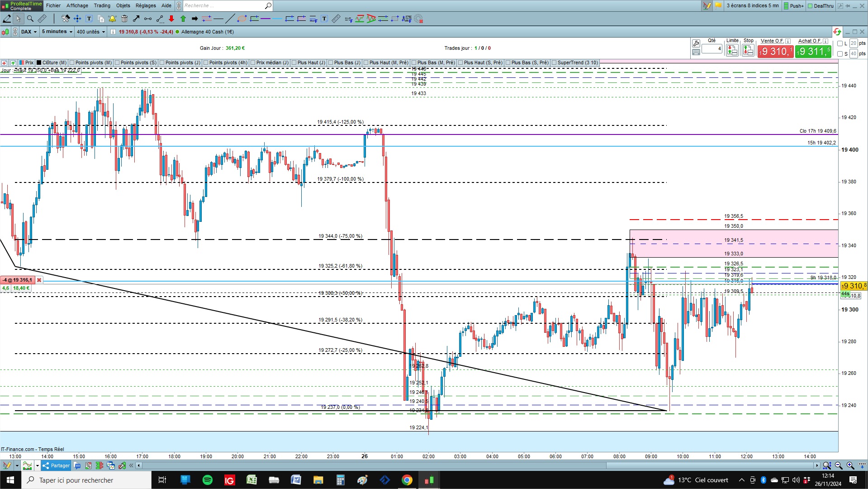The image size is (868, 489).
Task: Click the chart zoom in magnifier
Action: [x=850, y=465]
